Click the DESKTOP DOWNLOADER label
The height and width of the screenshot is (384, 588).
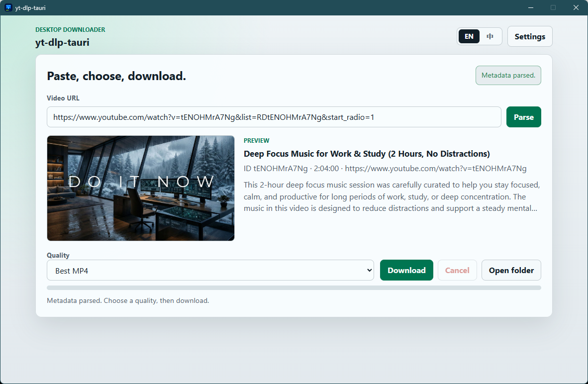[70, 30]
